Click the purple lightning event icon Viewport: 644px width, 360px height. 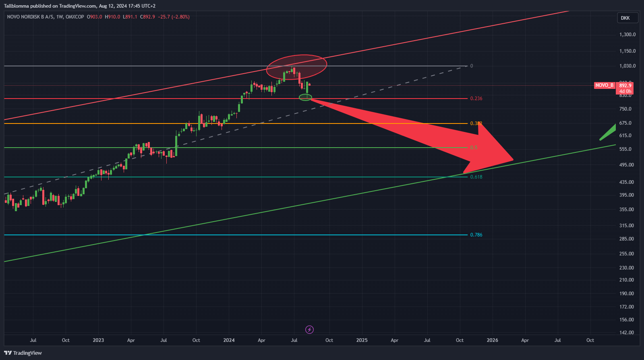pos(309,329)
